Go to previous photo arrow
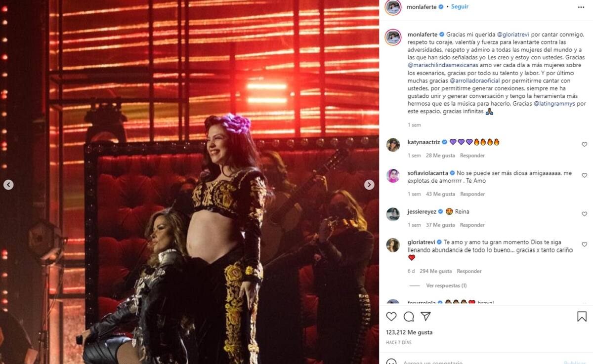Viewport: 593px width, 364px height. pos(8,185)
